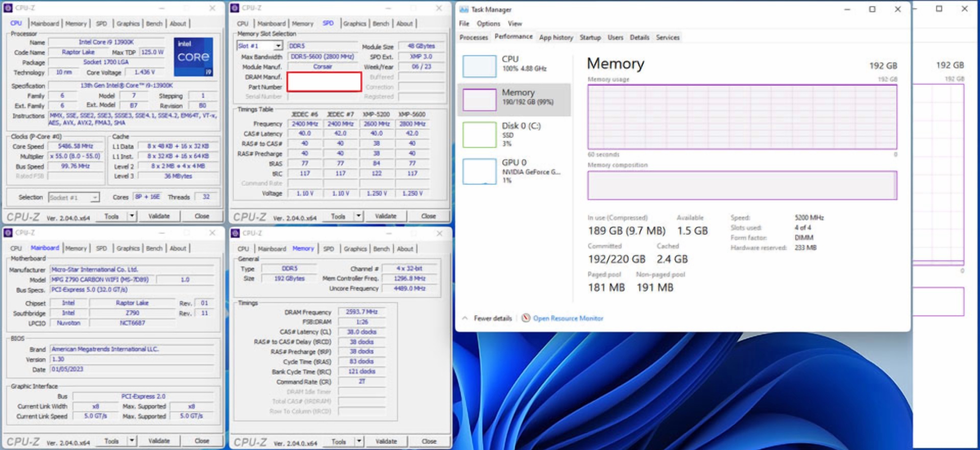
Task: Open Graphics tab in the SPD CPU-Z window
Action: click(355, 23)
